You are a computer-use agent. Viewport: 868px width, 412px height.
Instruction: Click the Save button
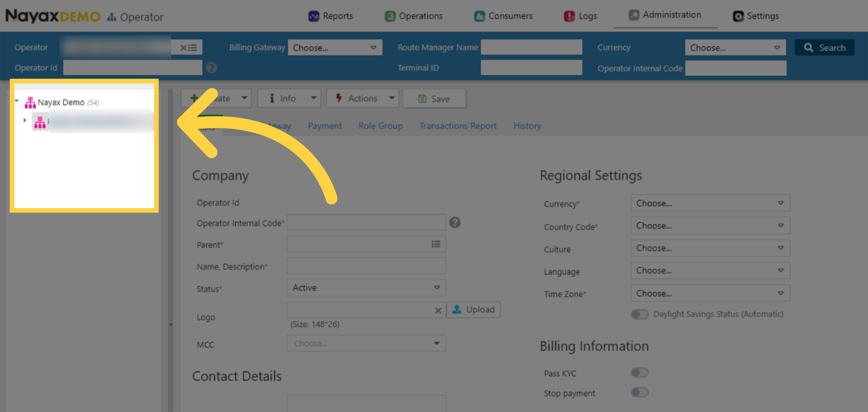tap(434, 99)
